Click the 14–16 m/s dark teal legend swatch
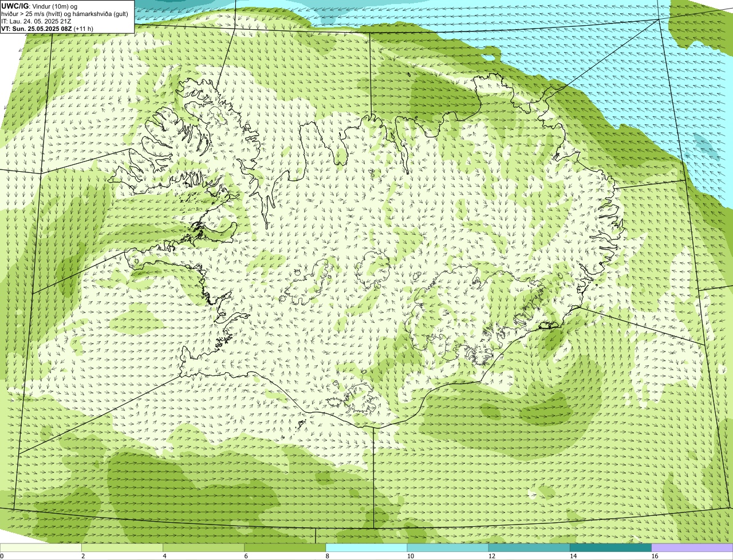 pos(610,547)
